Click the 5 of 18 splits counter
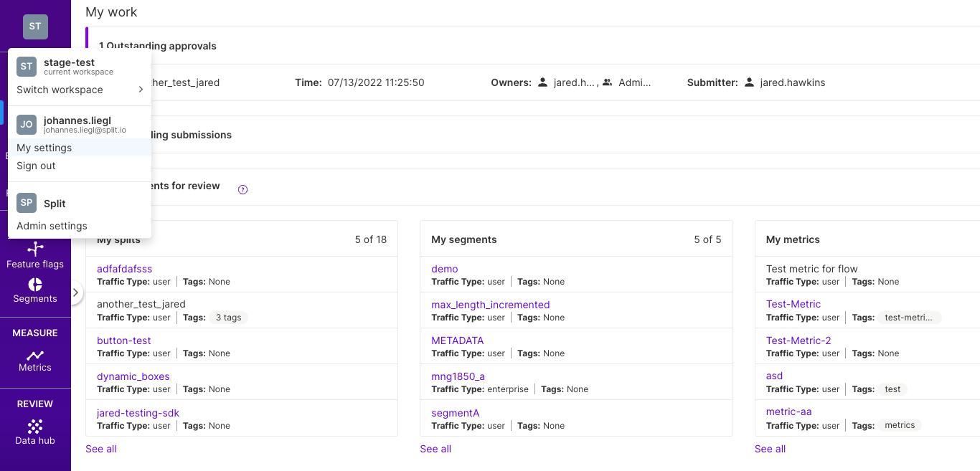The height and width of the screenshot is (471, 980). (371, 239)
